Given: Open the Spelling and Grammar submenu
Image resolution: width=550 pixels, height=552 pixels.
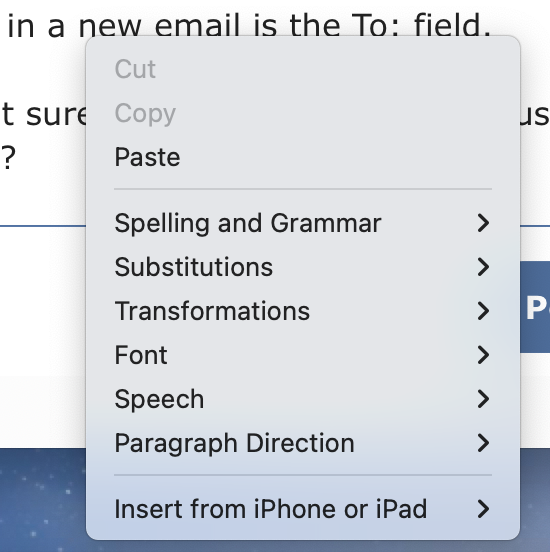Looking at the screenshot, I should point(303,223).
